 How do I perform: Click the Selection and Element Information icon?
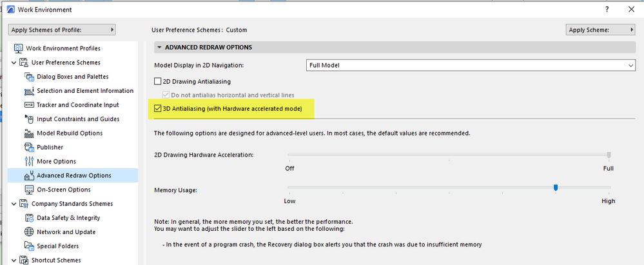[29, 91]
